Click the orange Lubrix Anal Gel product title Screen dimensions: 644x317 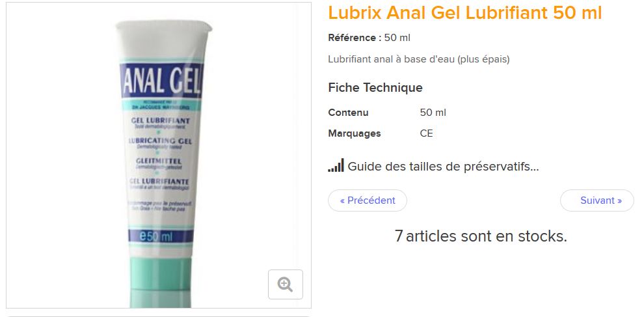(465, 13)
